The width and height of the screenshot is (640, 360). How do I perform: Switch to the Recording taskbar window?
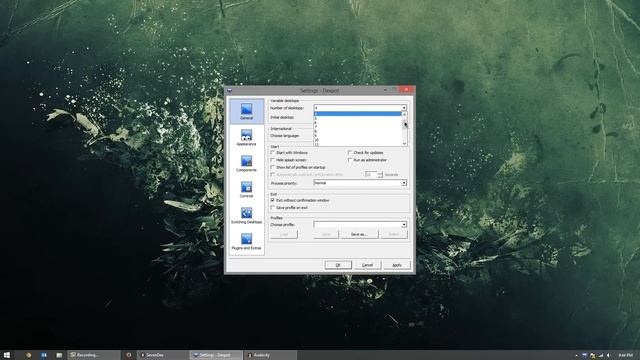tap(94, 355)
